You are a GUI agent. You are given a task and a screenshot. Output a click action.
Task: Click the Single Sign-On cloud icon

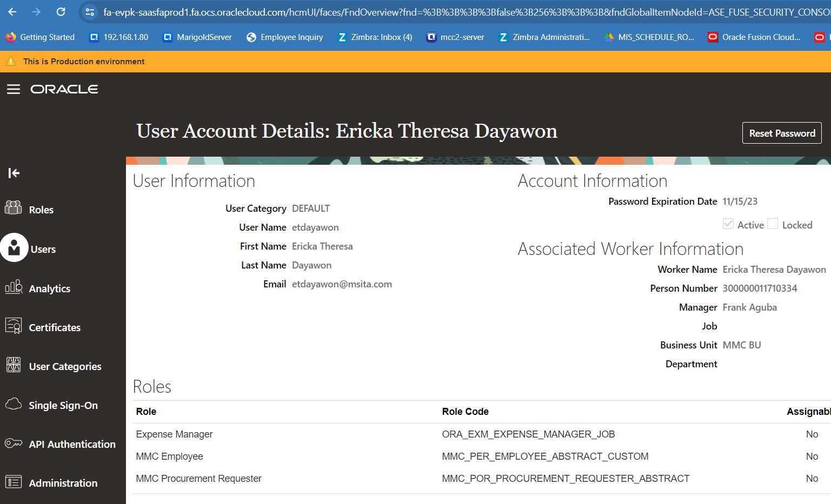(x=14, y=404)
